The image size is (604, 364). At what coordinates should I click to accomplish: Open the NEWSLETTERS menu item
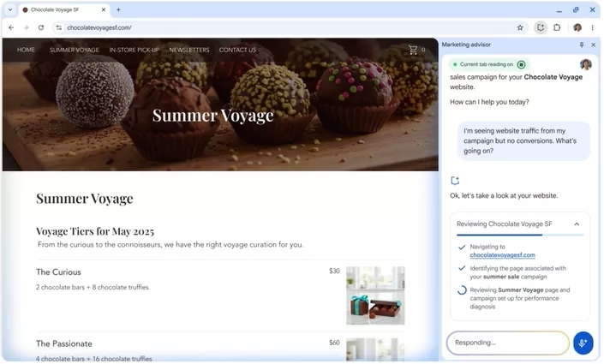[189, 50]
